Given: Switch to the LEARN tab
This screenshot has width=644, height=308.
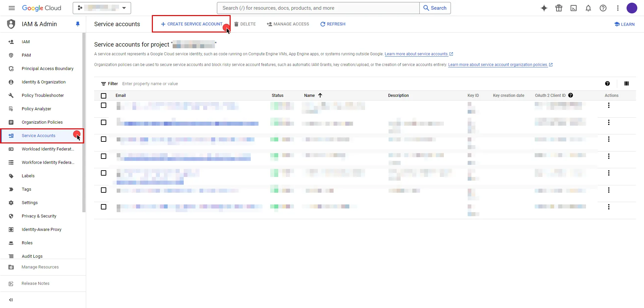Looking at the screenshot, I should (625, 24).
